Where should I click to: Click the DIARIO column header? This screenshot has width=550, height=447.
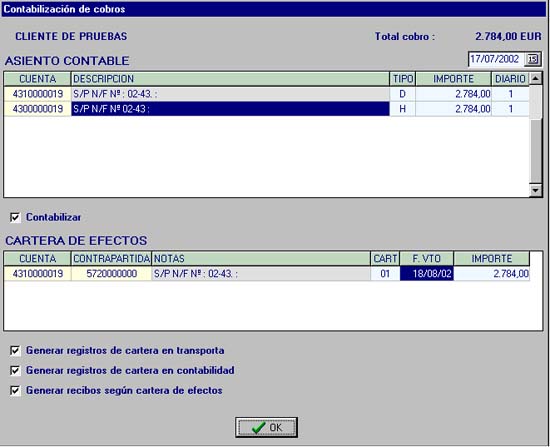(x=510, y=79)
